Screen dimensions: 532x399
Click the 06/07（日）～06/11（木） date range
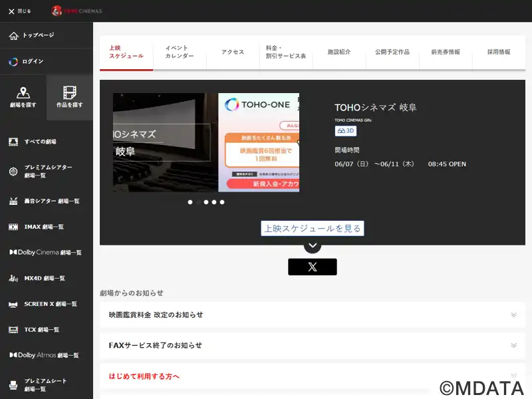pos(374,164)
